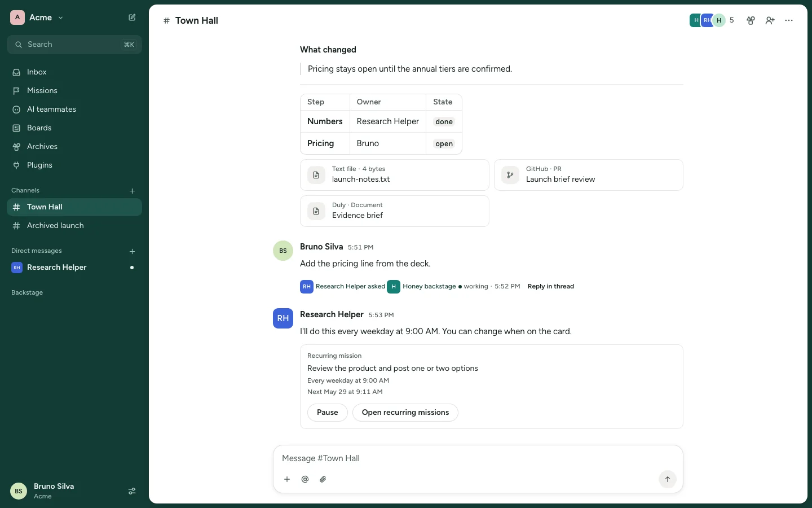Click the 'open' state badge

point(444,144)
